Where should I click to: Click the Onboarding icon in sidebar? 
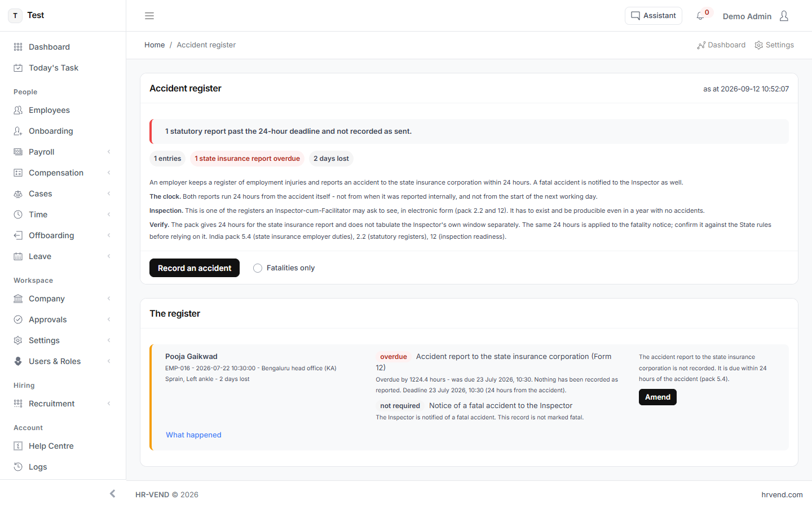pyautogui.click(x=18, y=131)
